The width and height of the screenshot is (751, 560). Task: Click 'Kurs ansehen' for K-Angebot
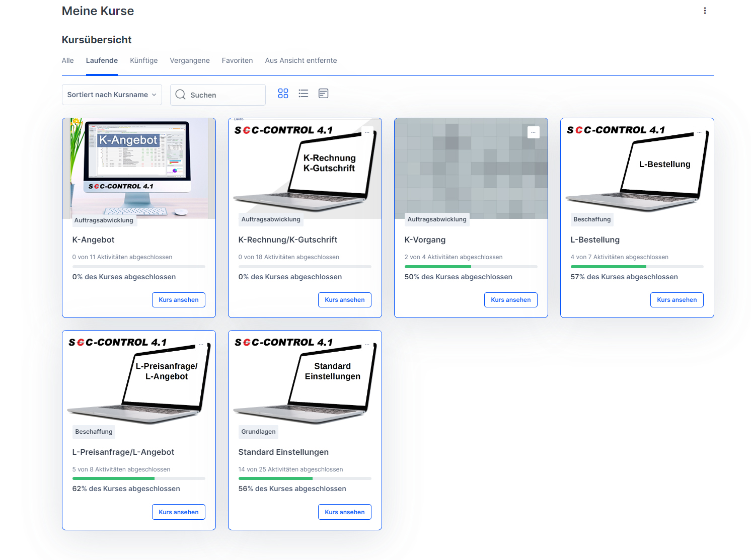(x=178, y=300)
